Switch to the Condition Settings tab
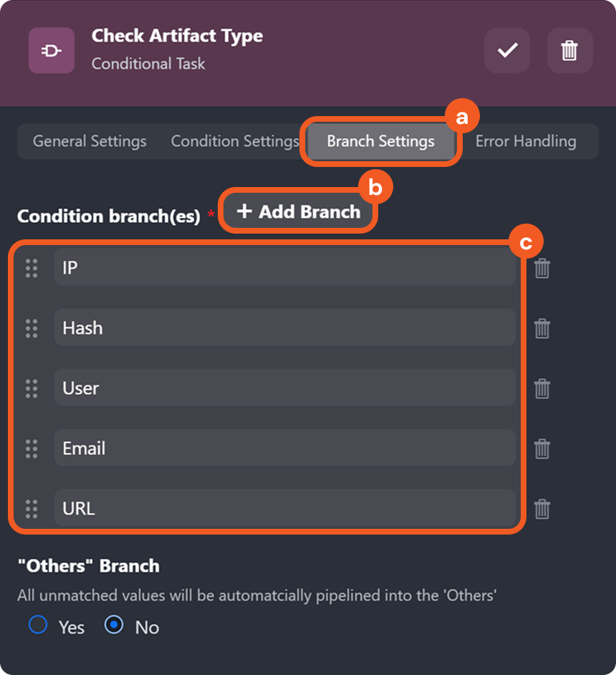 [234, 141]
